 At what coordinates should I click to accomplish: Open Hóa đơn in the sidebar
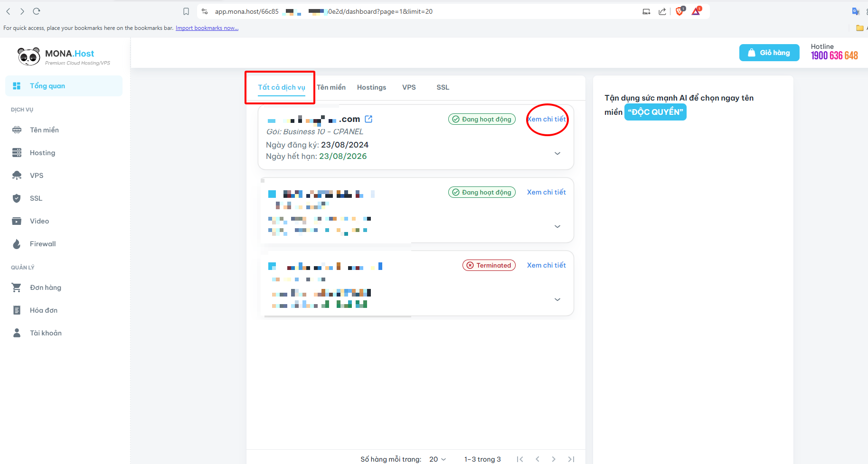(x=64, y=310)
